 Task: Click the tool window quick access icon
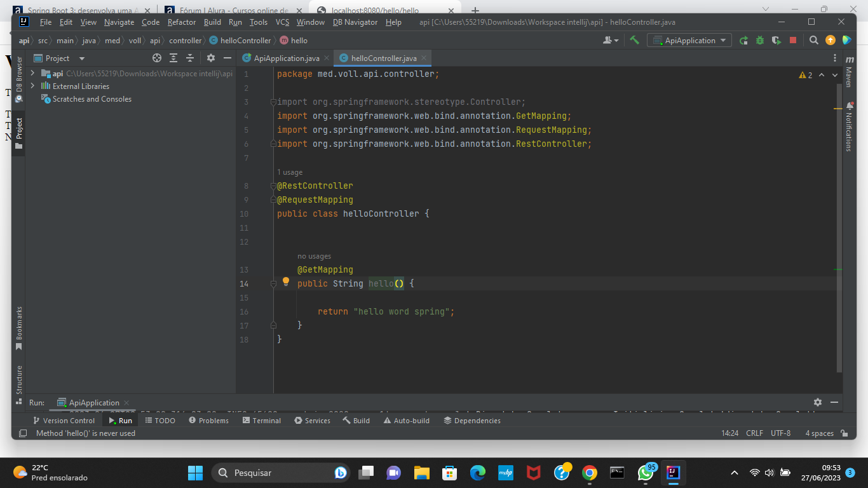pyautogui.click(x=23, y=433)
